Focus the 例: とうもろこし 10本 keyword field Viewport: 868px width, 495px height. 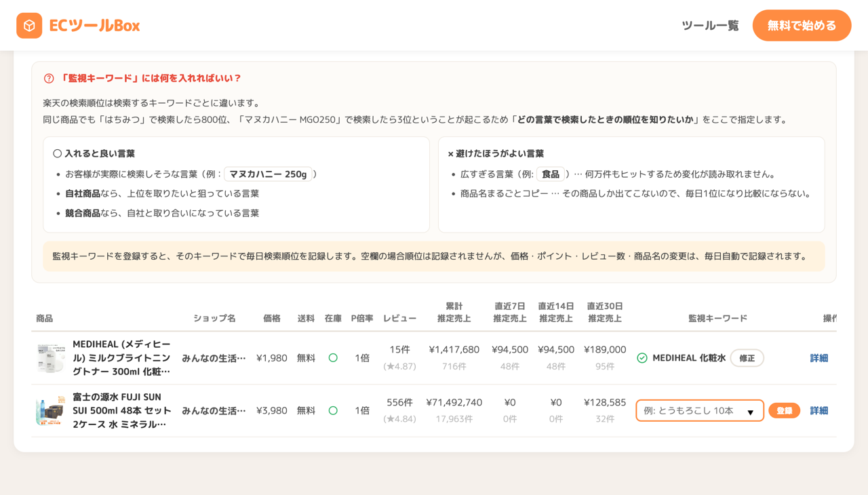tap(700, 411)
